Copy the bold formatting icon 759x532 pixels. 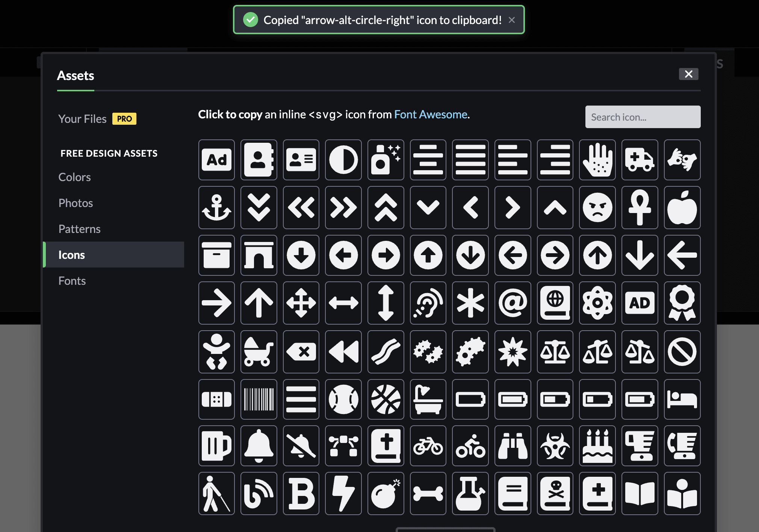click(301, 493)
